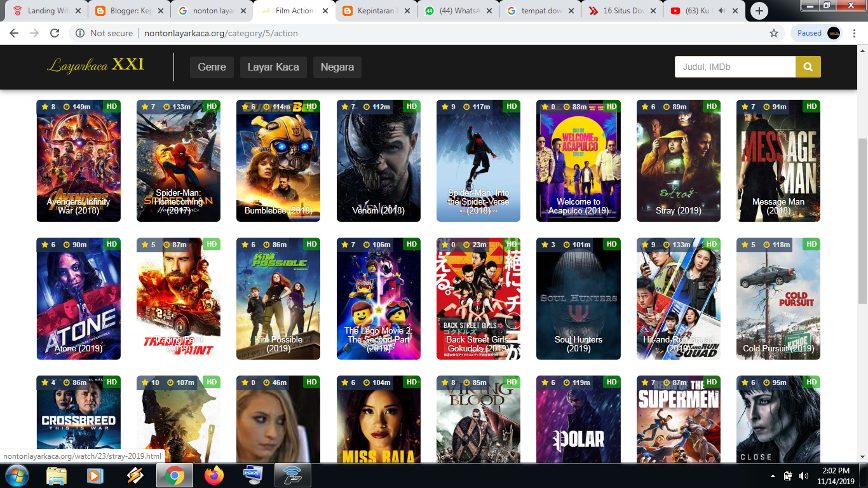Open Trading Paint (2019) poster
Viewport: 868px width, 488px height.
point(179,299)
